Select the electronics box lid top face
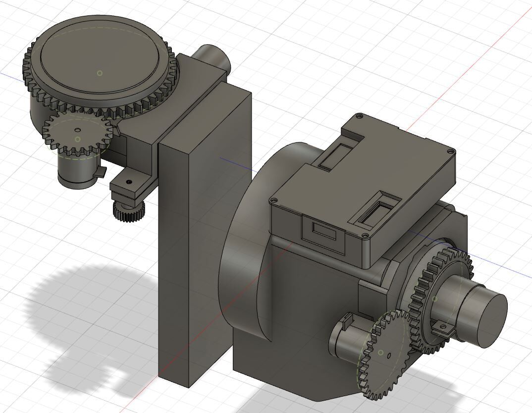This screenshot has height=413, width=532. (x=363, y=177)
